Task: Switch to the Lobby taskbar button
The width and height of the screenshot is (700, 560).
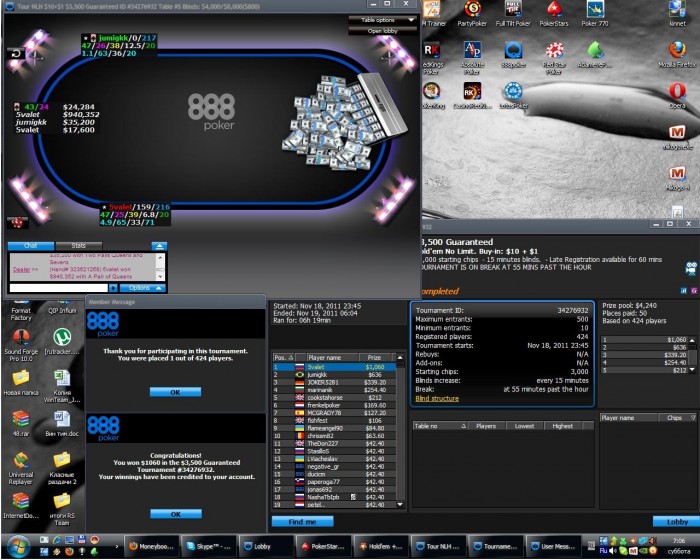Action: pos(266,546)
